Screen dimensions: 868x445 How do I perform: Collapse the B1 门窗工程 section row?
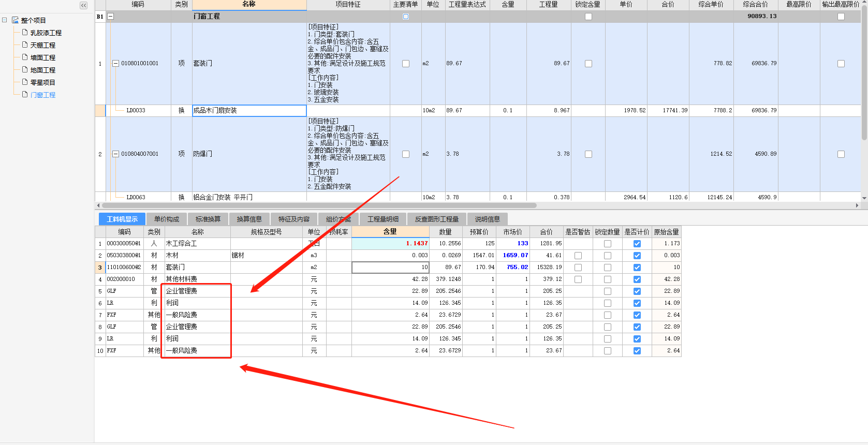[110, 16]
